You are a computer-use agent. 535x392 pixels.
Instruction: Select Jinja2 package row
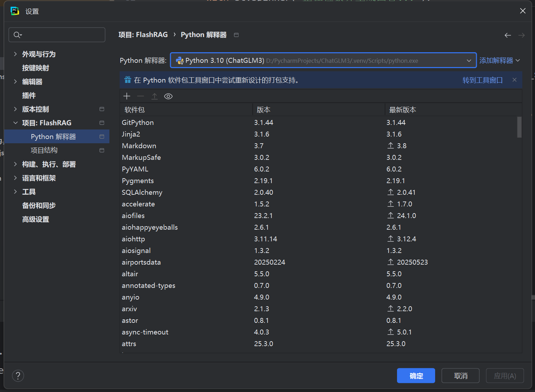319,134
